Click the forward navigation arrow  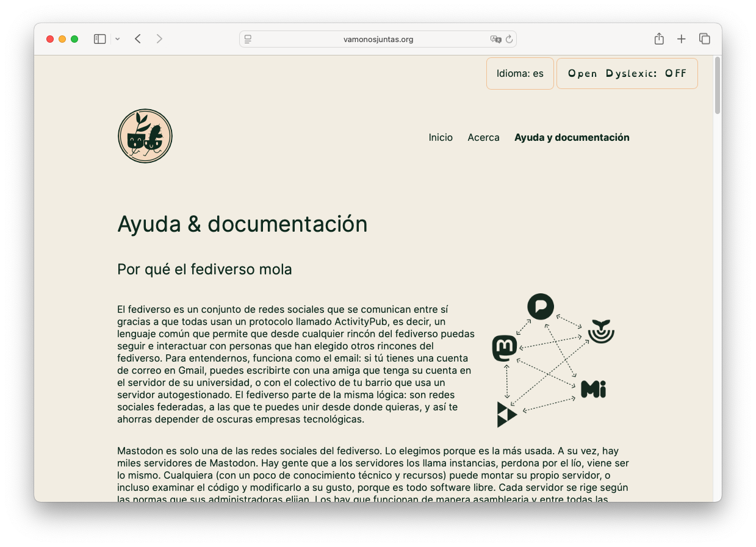159,39
